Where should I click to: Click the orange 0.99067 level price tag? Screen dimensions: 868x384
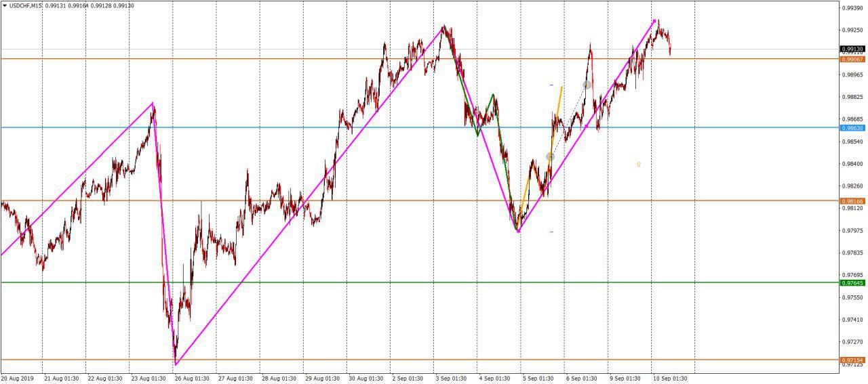tap(852, 59)
